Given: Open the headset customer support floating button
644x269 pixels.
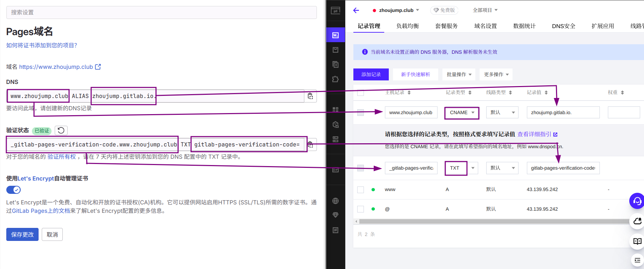Looking at the screenshot, I should click(x=637, y=201).
